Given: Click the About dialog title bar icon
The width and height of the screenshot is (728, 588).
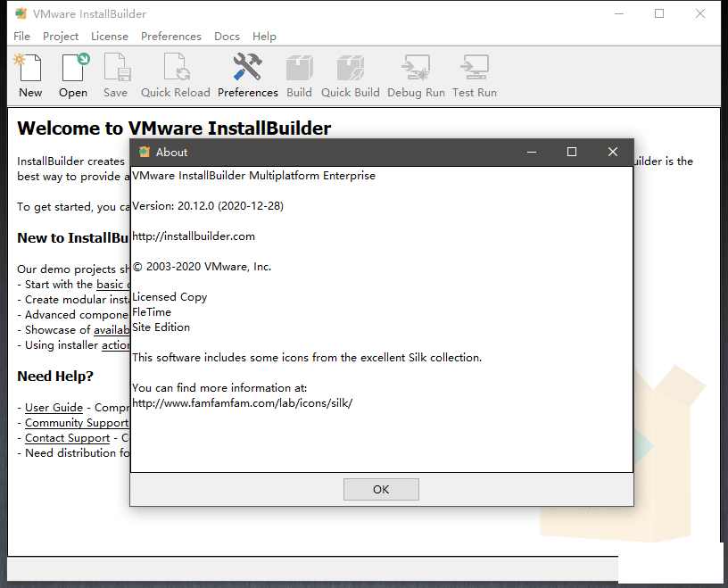Looking at the screenshot, I should (x=145, y=152).
